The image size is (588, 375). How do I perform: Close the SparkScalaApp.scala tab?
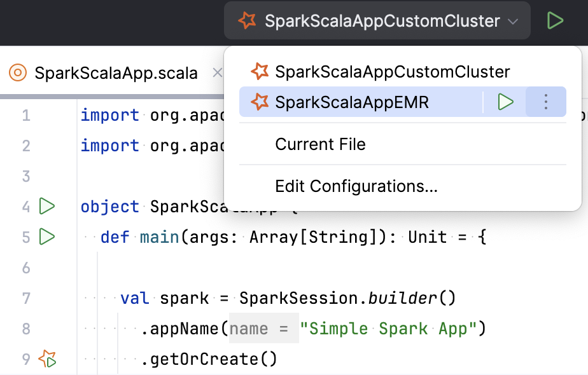217,72
